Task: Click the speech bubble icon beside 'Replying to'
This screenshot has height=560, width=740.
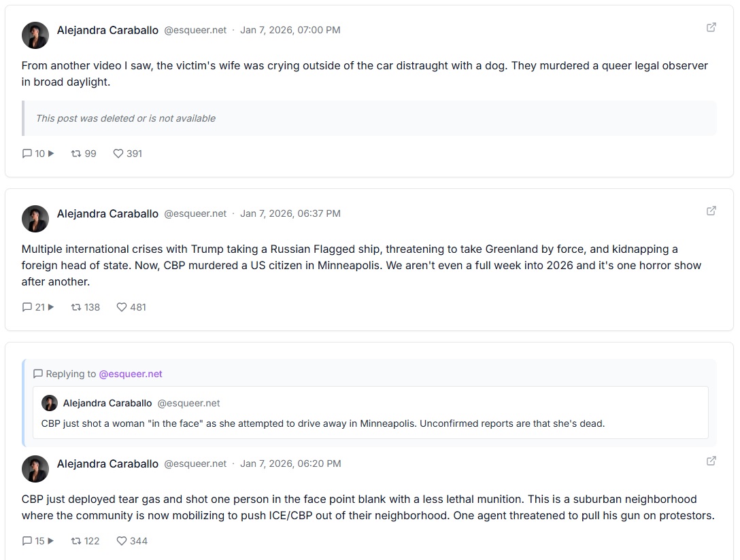Action: pyautogui.click(x=39, y=373)
